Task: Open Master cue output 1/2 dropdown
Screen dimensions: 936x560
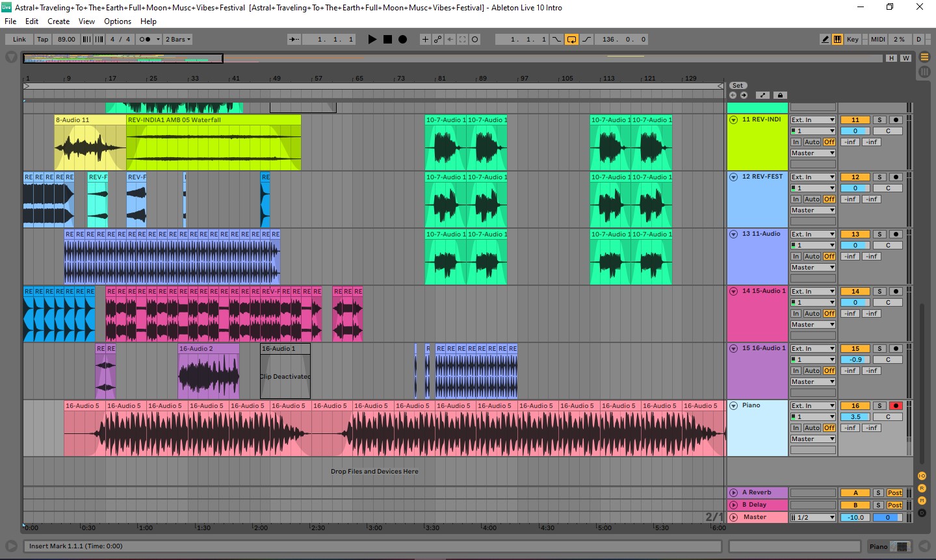Action: pos(812,518)
